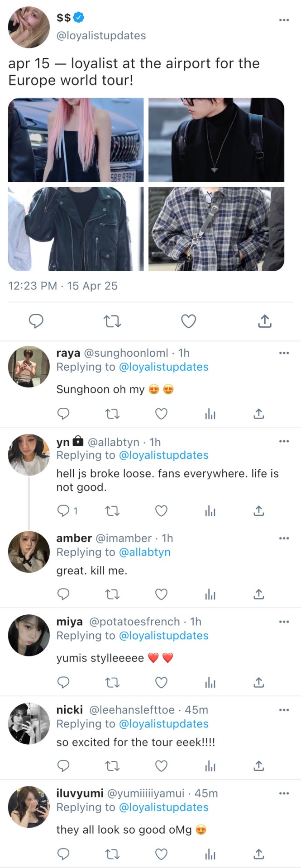The image size is (301, 868).
Task: Open more options on the main tweet
Action: pos(284,20)
